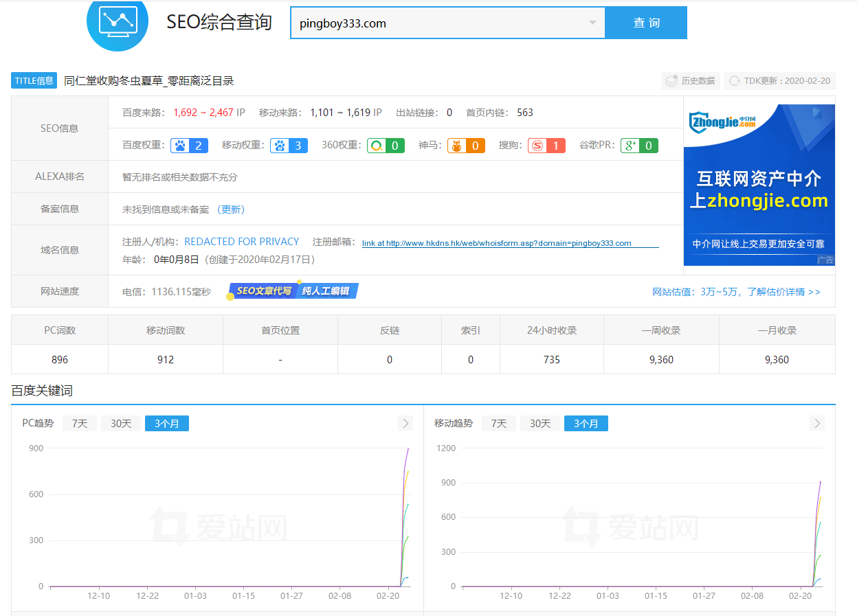
Task: Select 30天 tab in PC趋势
Action: (x=121, y=424)
